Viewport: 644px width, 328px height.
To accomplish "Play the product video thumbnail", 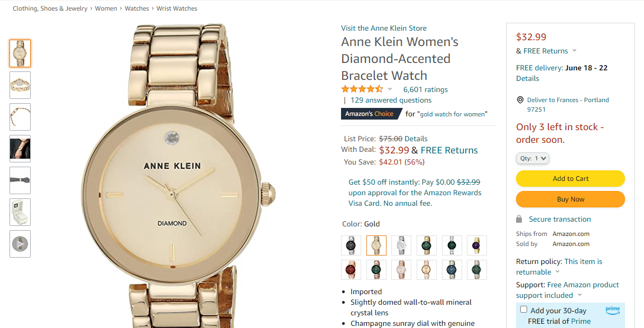I will [20, 244].
